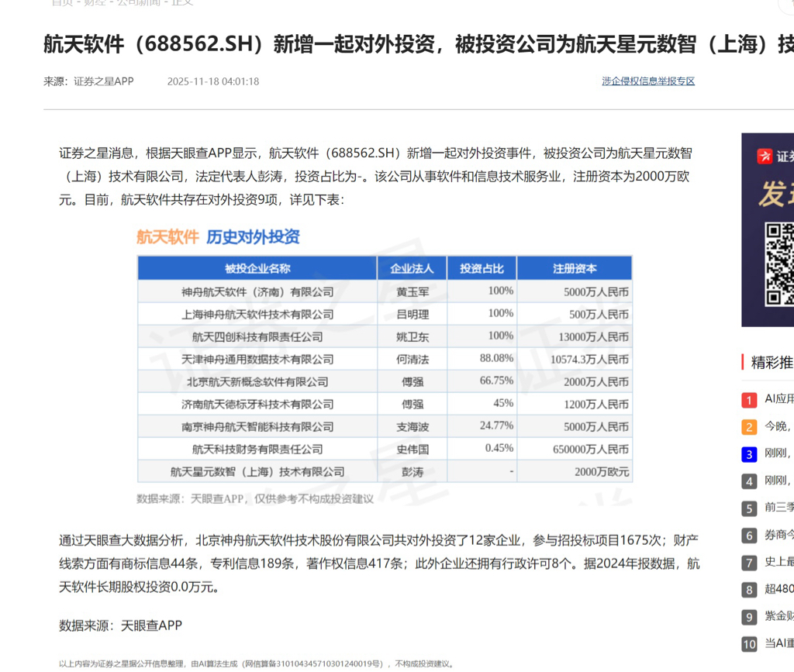Open recommended item number 1 AI应用
The height and width of the screenshot is (672, 794).
pyautogui.click(x=778, y=398)
